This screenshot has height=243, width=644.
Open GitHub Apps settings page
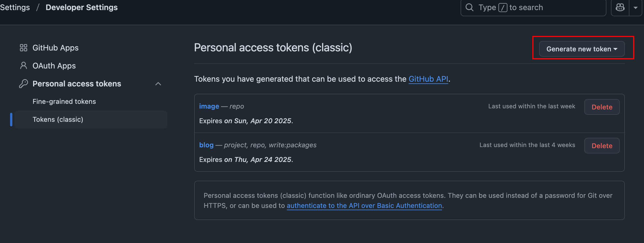(x=56, y=48)
